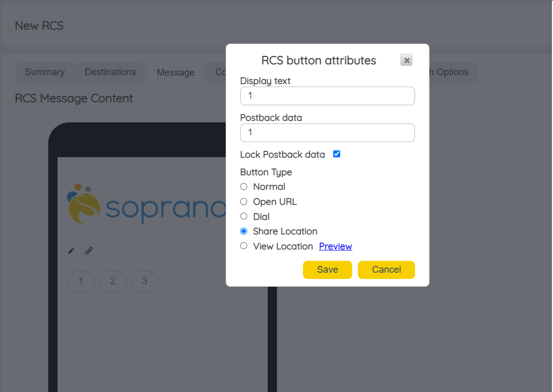Click suggested reply button 2

tap(113, 281)
